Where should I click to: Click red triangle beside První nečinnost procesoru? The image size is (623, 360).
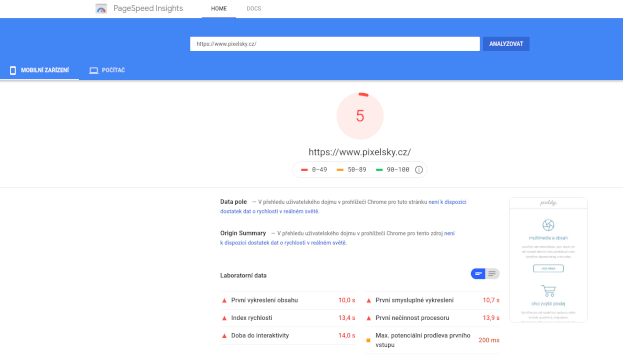point(368,318)
